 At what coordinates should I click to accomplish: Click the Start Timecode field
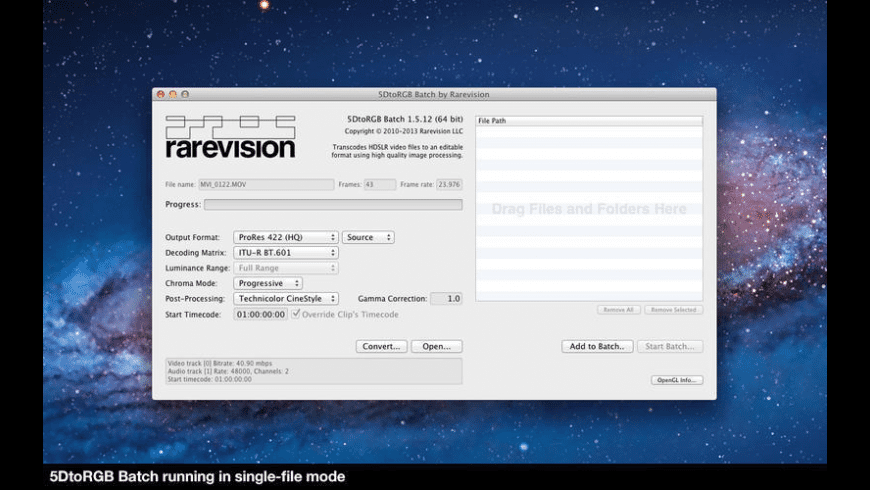pos(260,315)
